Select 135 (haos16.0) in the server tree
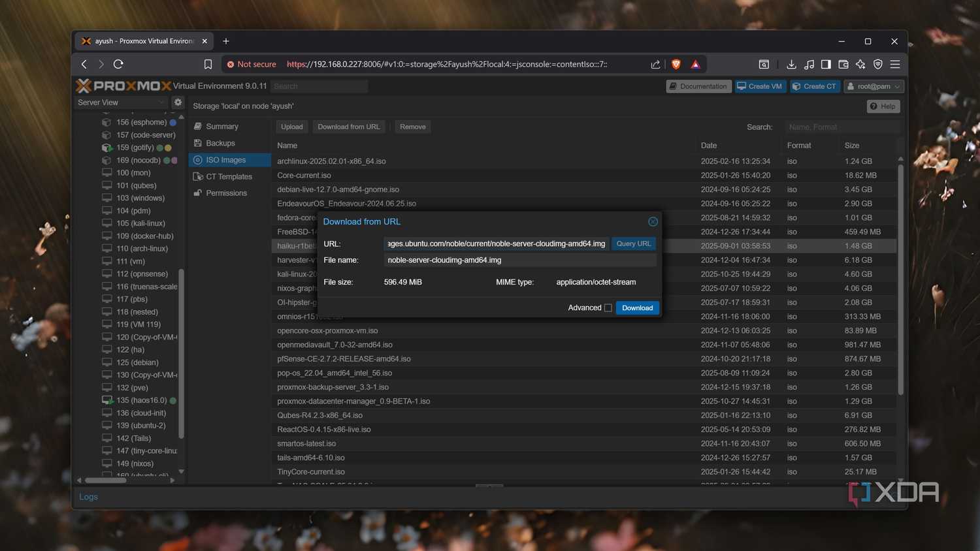The image size is (980, 551). pyautogui.click(x=142, y=400)
